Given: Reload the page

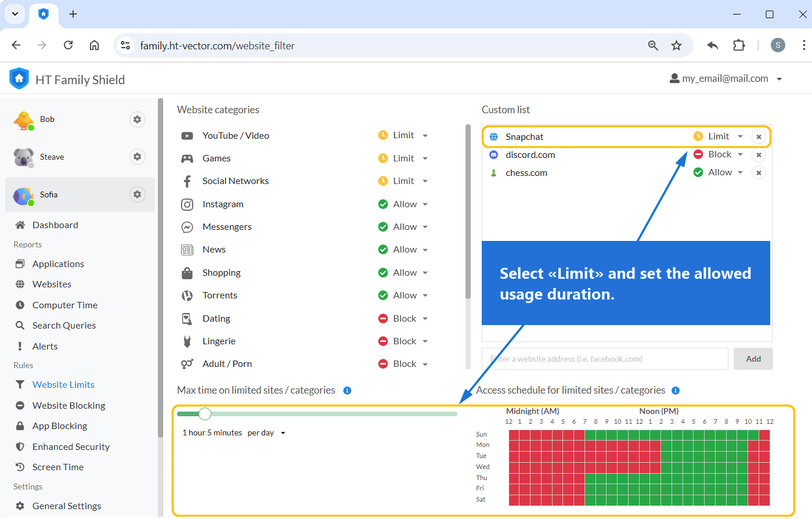Looking at the screenshot, I should (68, 45).
